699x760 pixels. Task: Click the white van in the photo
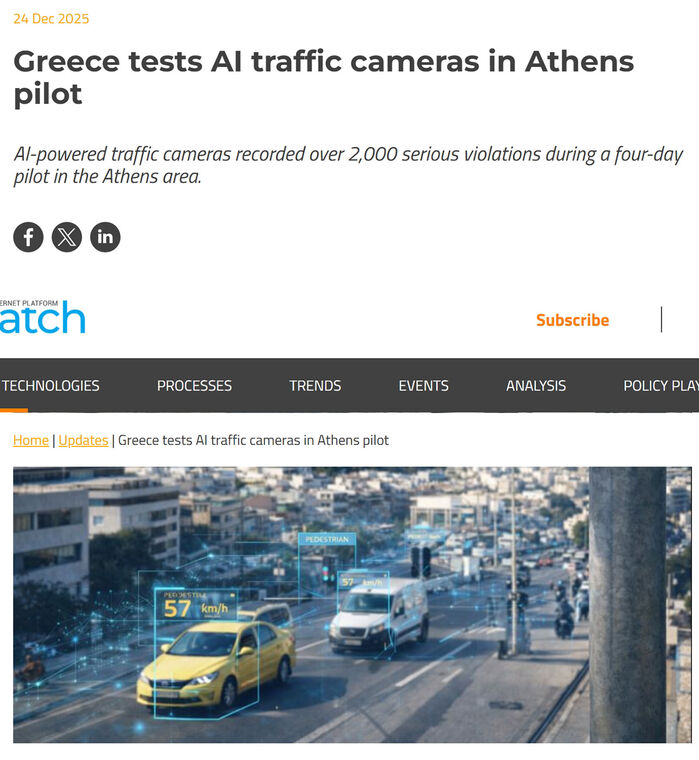(379, 615)
